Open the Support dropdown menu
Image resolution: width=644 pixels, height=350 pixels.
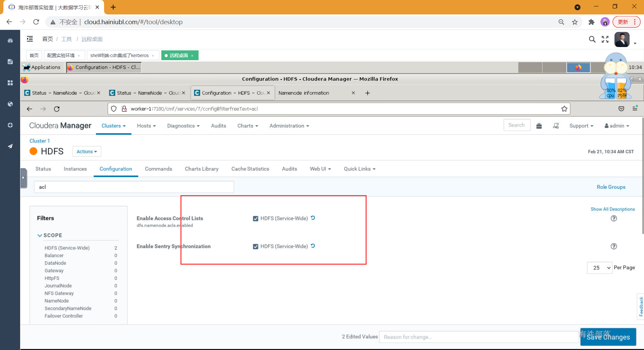click(581, 126)
